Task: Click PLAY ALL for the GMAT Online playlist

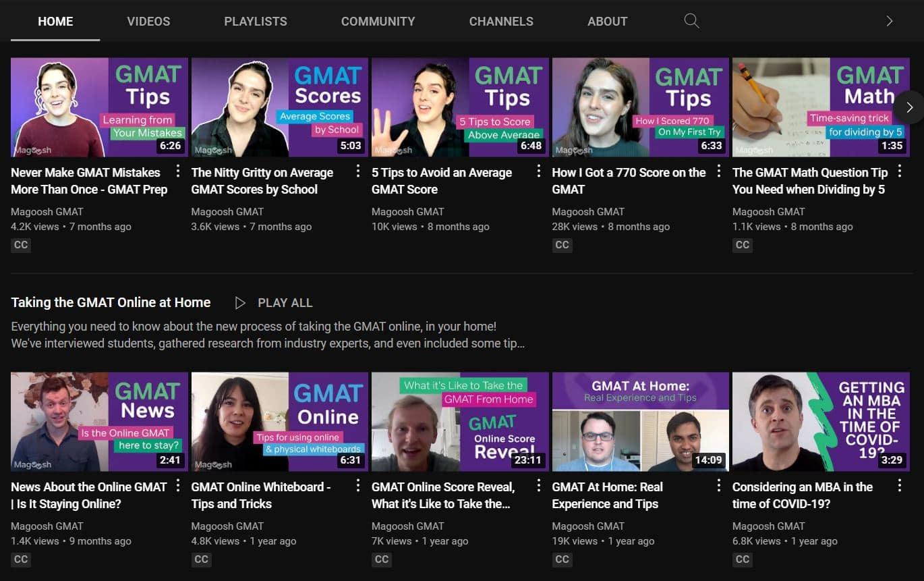Action: tap(285, 302)
